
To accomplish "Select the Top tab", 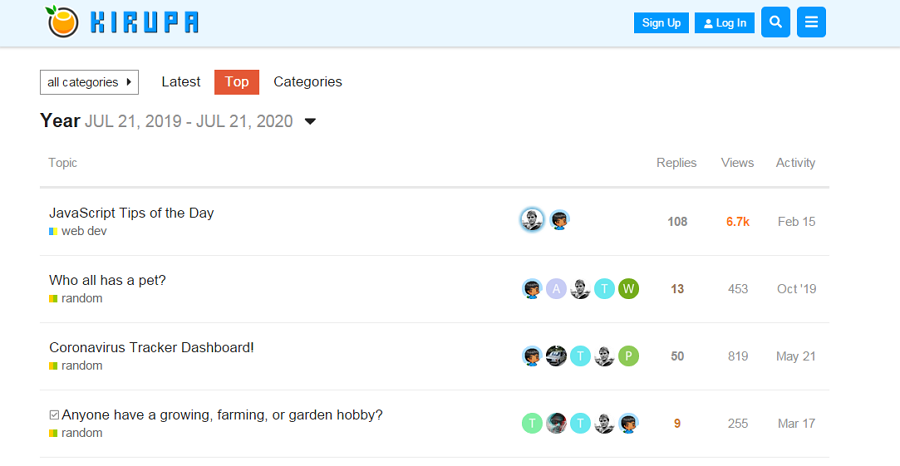I will pyautogui.click(x=236, y=82).
